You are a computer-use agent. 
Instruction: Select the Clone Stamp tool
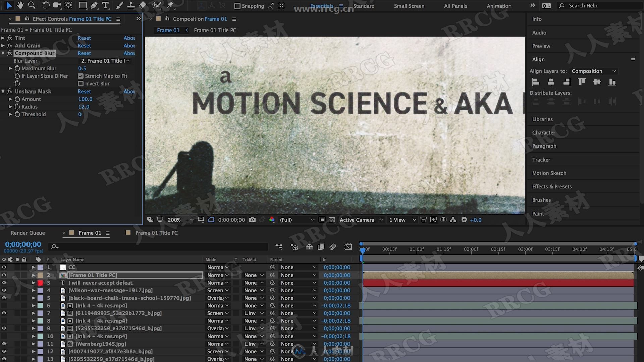coord(131,5)
